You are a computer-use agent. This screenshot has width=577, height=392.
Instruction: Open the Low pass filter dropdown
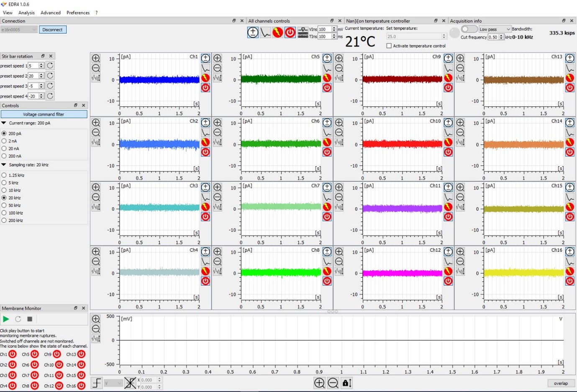(x=495, y=29)
